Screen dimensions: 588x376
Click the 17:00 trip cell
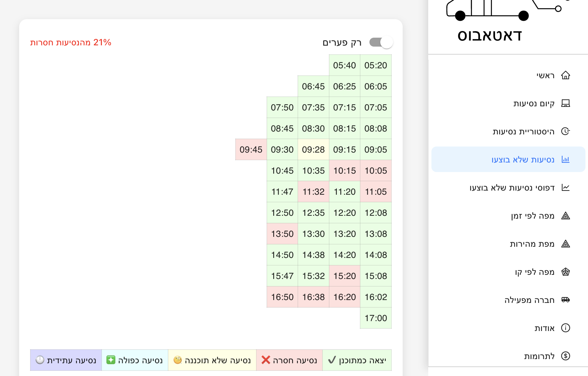[x=375, y=318]
